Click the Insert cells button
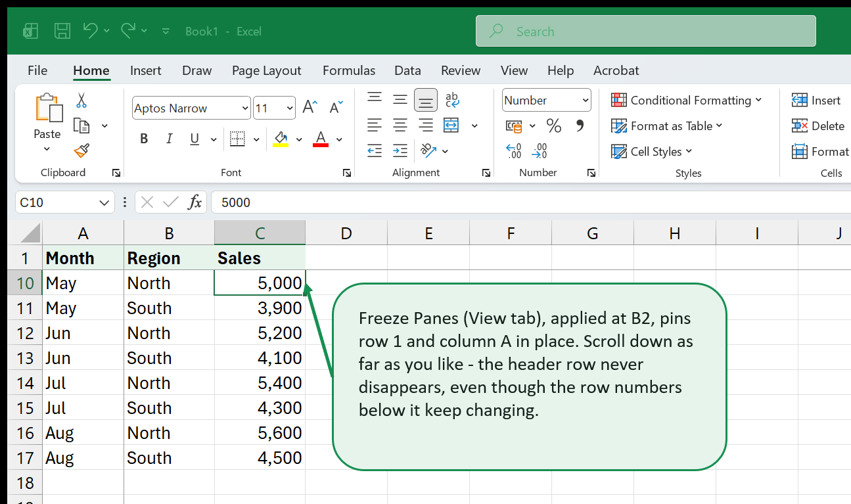 pyautogui.click(x=816, y=100)
